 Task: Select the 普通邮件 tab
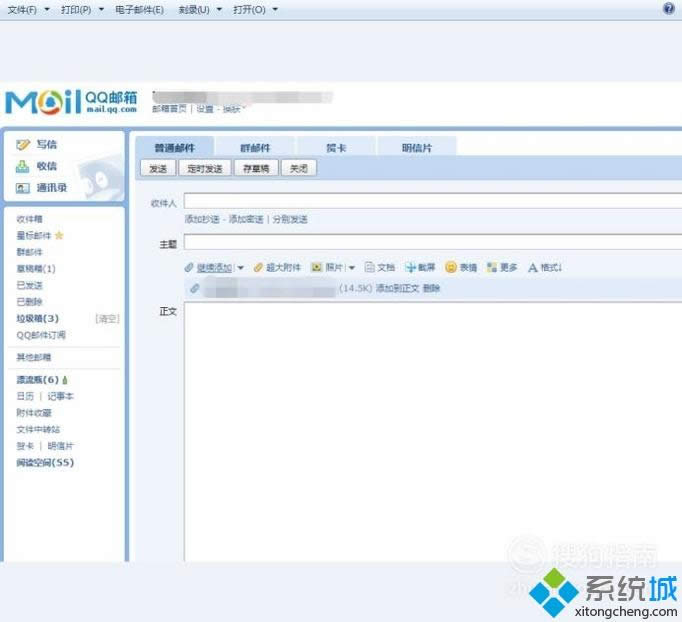(x=174, y=148)
